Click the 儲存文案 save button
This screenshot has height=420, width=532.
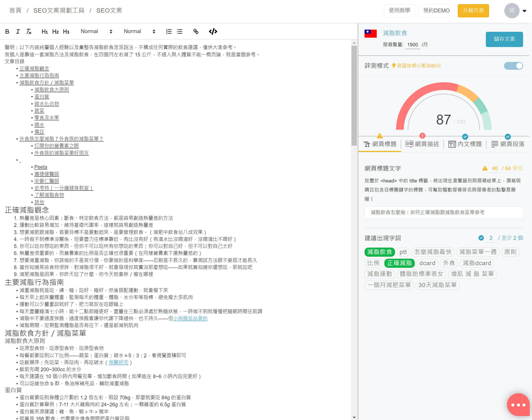tap(504, 39)
